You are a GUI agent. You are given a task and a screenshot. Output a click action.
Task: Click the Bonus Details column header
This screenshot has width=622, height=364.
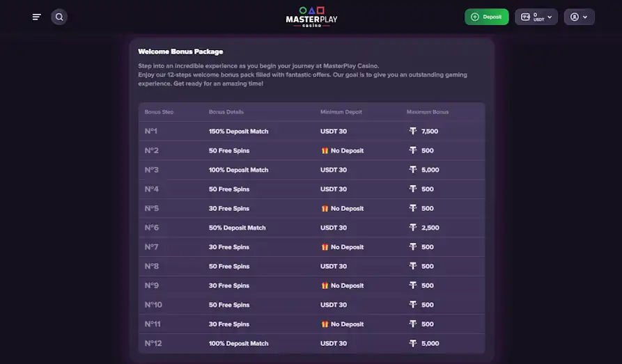(x=226, y=112)
